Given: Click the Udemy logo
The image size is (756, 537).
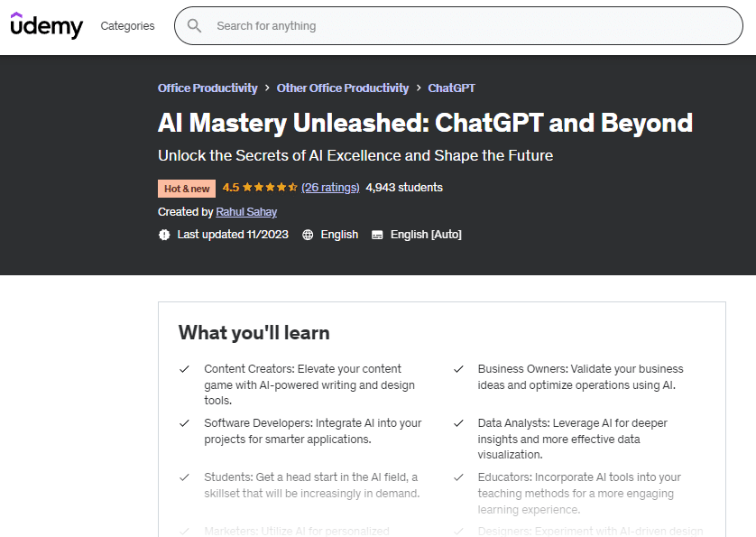Looking at the screenshot, I should point(46,25).
